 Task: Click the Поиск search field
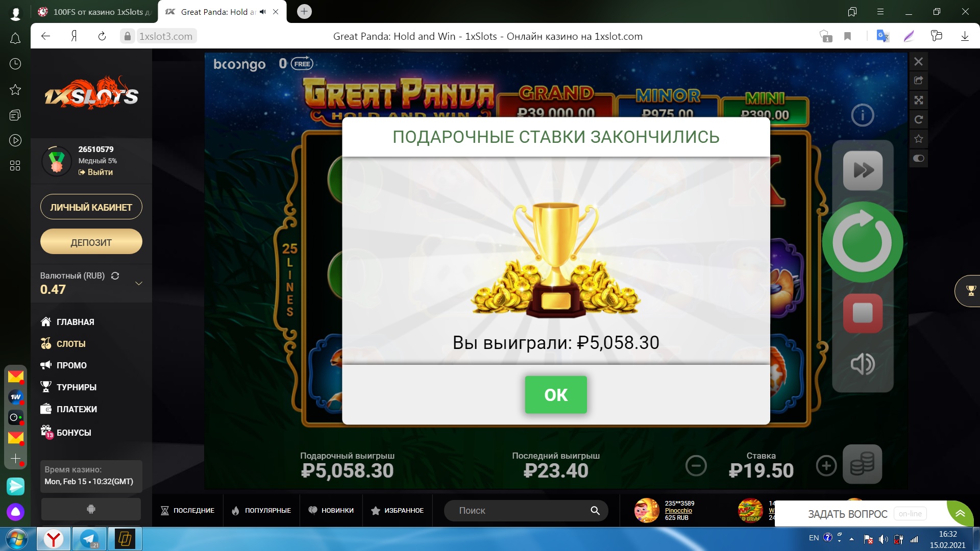[x=526, y=510]
